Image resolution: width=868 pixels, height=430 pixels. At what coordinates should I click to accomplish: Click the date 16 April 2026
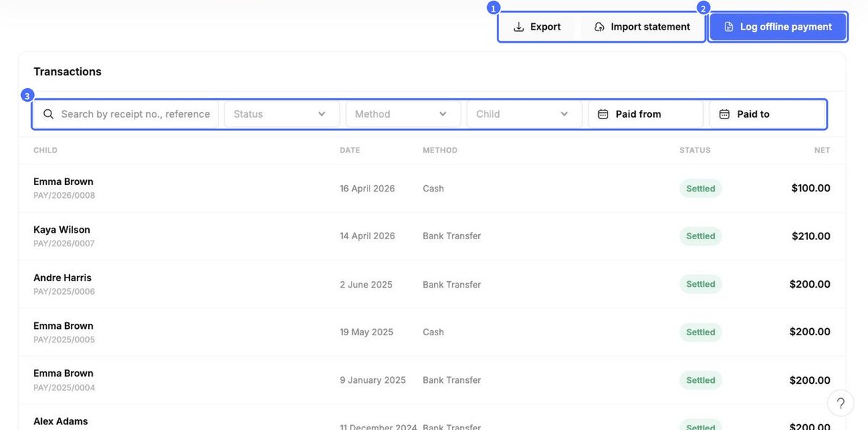pos(367,189)
